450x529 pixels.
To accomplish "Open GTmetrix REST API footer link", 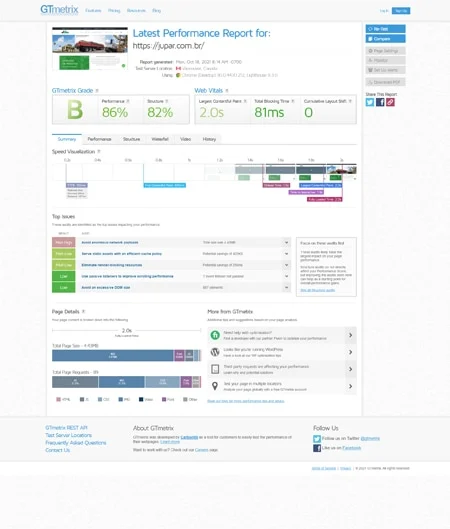I will pyautogui.click(x=66, y=428).
